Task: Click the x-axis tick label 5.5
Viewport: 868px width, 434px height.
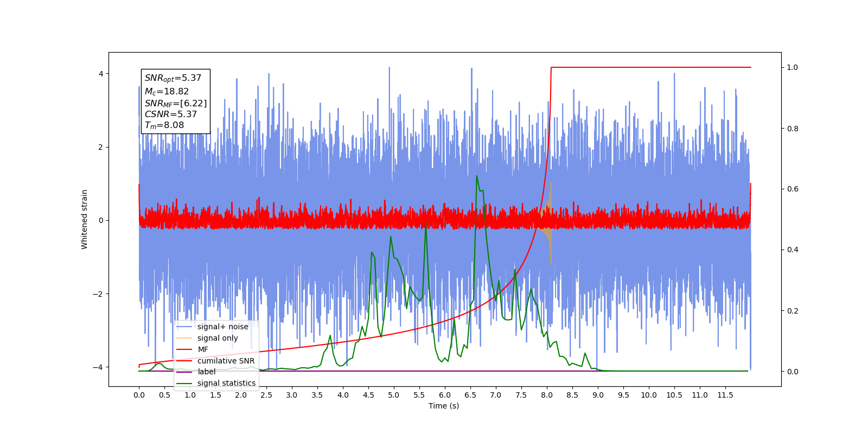Action: coord(419,395)
